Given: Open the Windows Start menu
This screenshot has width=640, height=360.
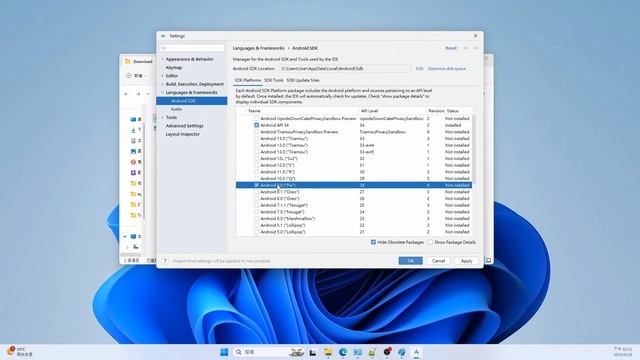Looking at the screenshot, I should (224, 352).
